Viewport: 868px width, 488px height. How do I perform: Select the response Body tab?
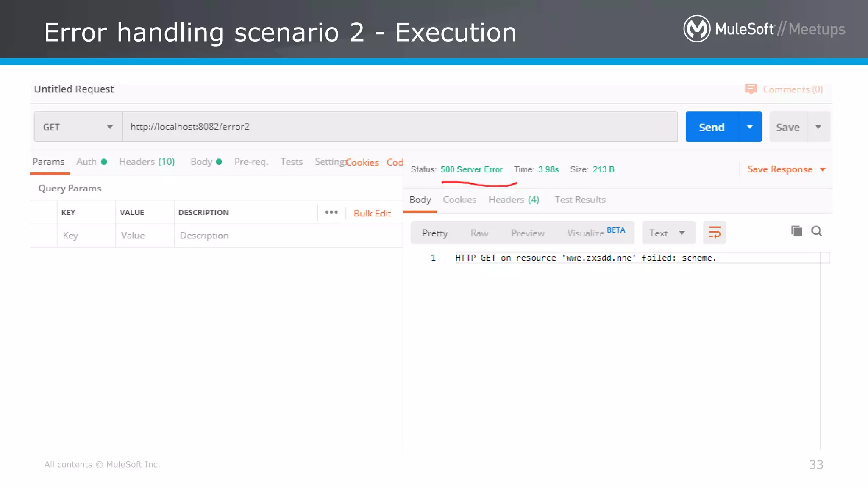point(420,200)
